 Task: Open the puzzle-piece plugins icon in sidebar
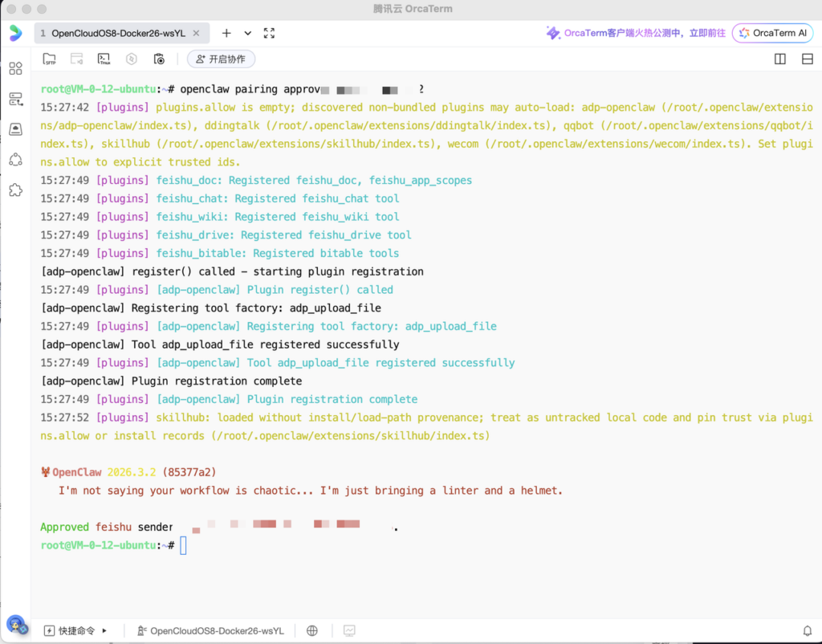pyautogui.click(x=15, y=190)
